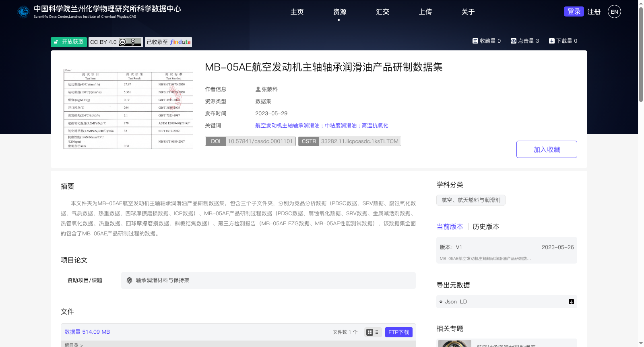Click 加入收藏 button

tap(547, 149)
